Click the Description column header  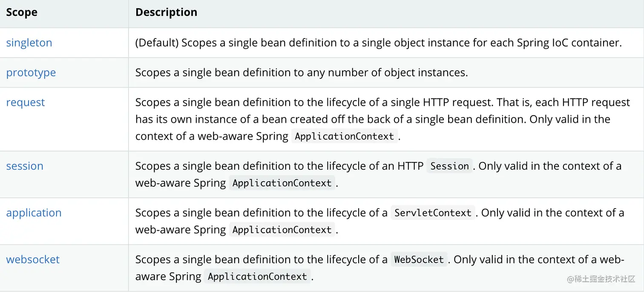pyautogui.click(x=166, y=12)
